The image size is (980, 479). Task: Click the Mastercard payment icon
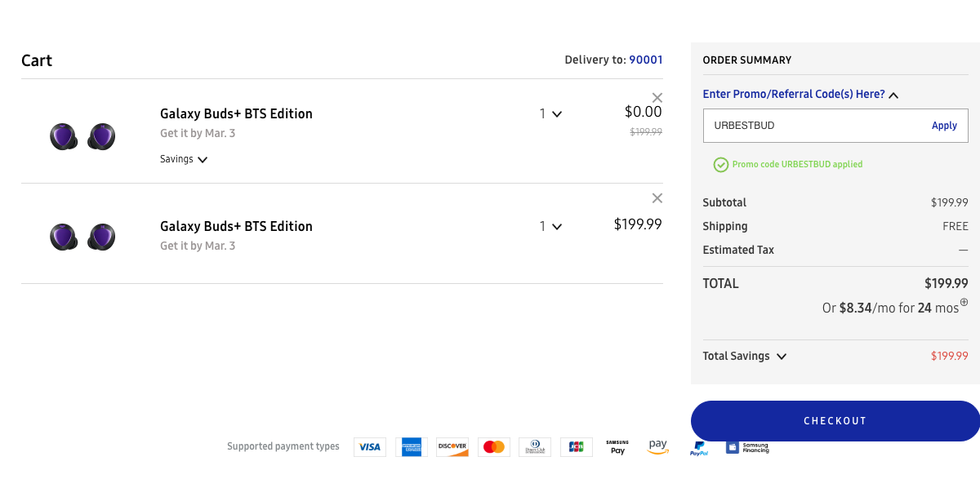click(494, 447)
